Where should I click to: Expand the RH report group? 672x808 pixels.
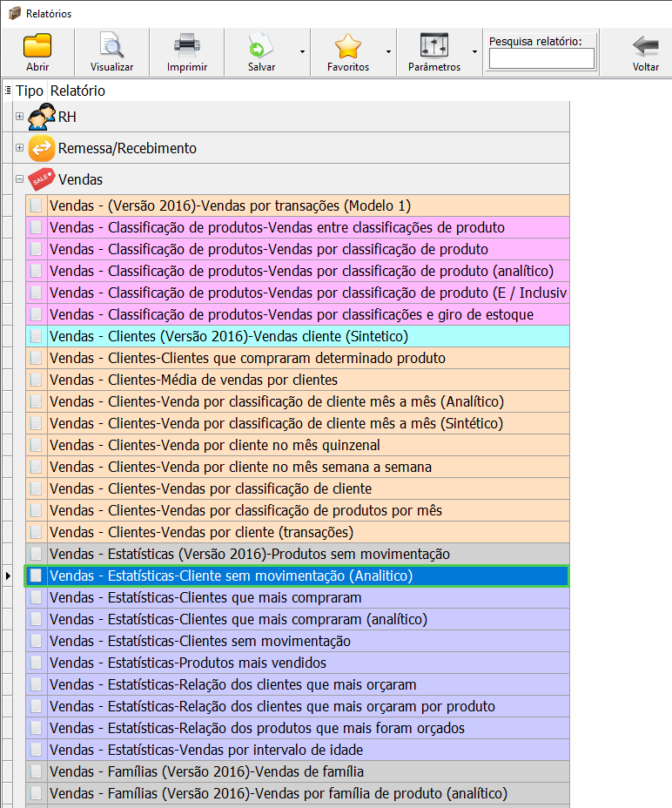coord(19,117)
